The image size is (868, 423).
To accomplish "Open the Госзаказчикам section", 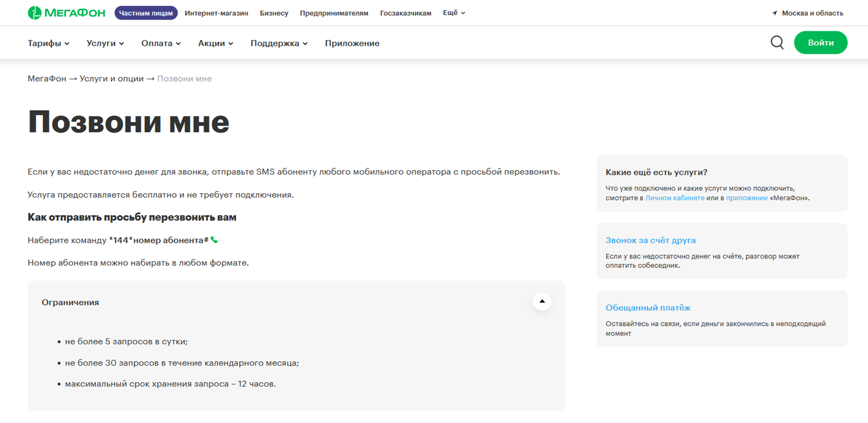I will (x=406, y=13).
